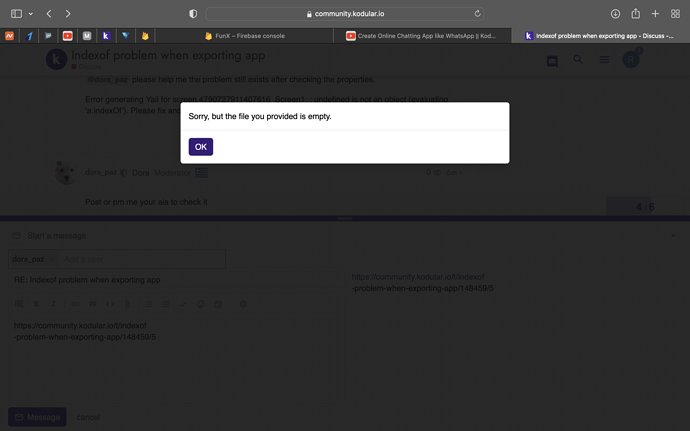
Task: Click OK in the empty file dialog
Action: [201, 147]
